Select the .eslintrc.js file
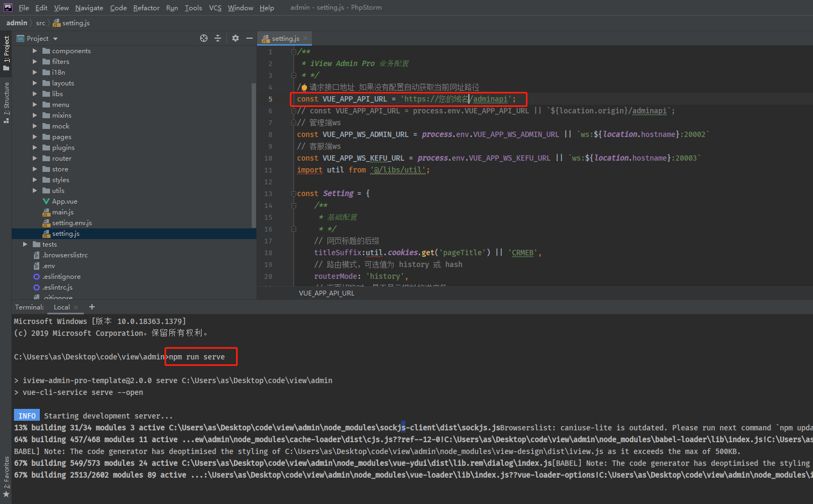The image size is (813, 504). click(x=58, y=287)
